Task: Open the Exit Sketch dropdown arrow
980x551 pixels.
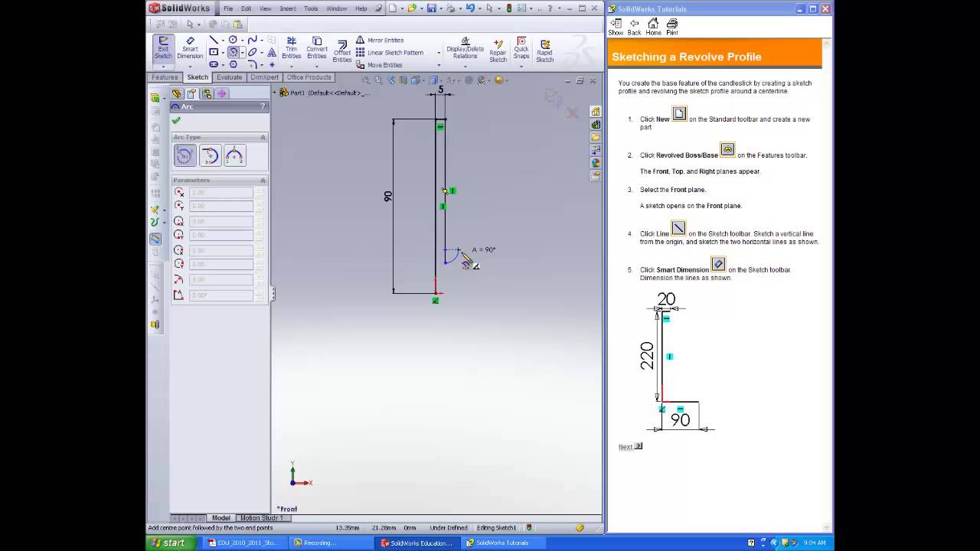Action: click(163, 66)
